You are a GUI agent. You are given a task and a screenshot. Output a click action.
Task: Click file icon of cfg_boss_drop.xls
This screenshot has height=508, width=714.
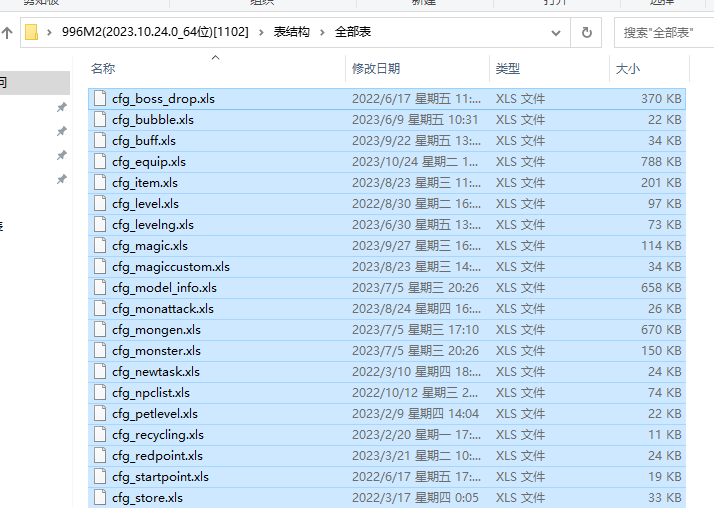100,99
